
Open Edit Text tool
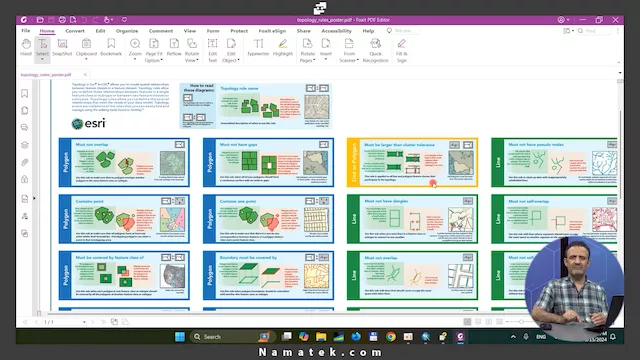(x=213, y=50)
